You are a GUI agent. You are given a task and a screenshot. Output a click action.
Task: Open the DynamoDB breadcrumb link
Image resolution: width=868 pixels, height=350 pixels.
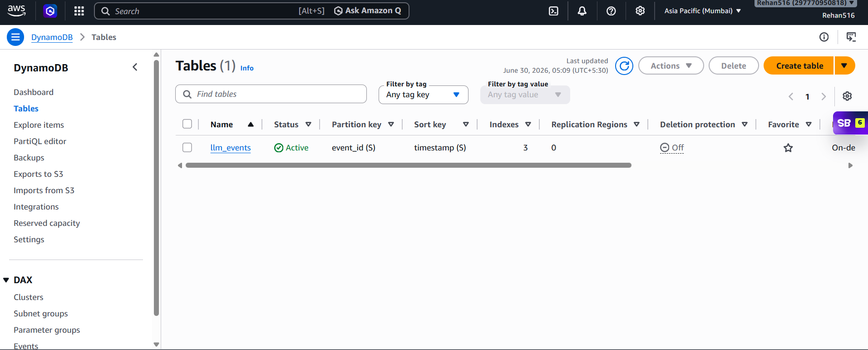(x=52, y=37)
